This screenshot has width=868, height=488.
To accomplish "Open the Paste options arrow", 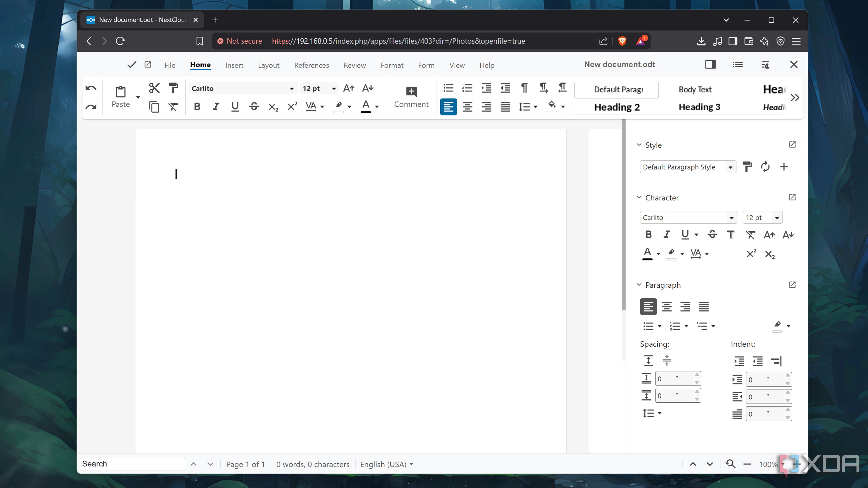I will point(138,97).
